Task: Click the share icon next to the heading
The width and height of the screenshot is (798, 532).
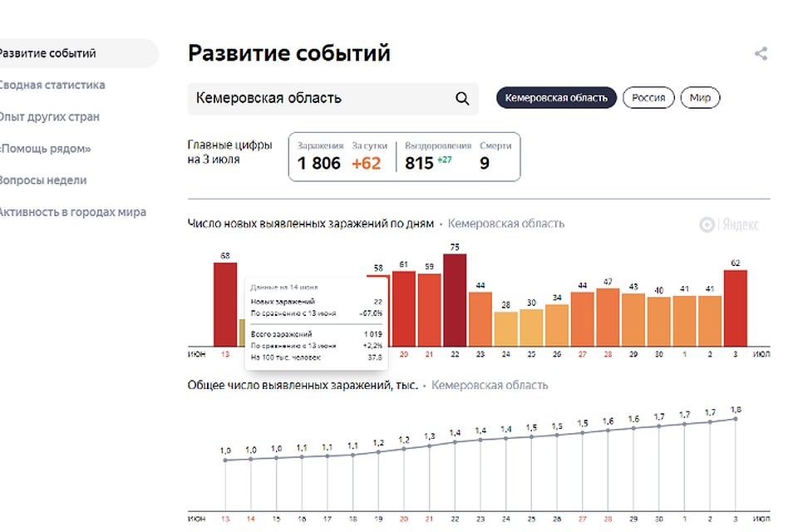Action: (x=761, y=54)
